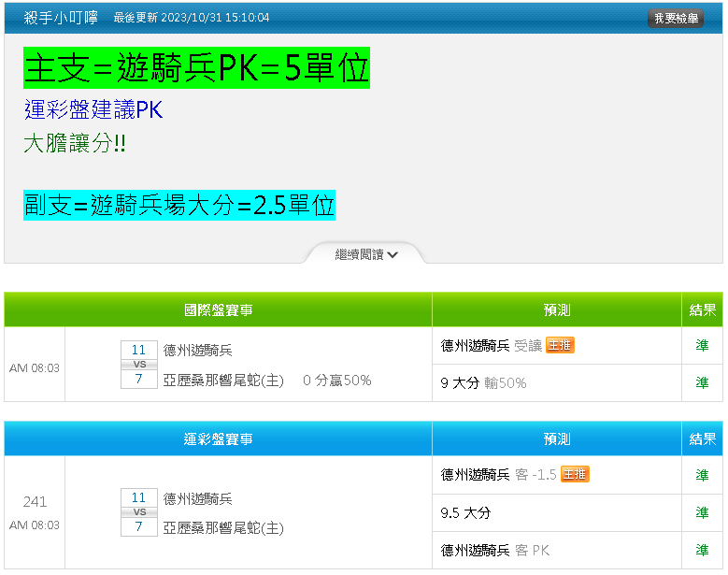
Task: Click 德州遊騎兵 team name in 運彩盤 match
Action: point(198,499)
